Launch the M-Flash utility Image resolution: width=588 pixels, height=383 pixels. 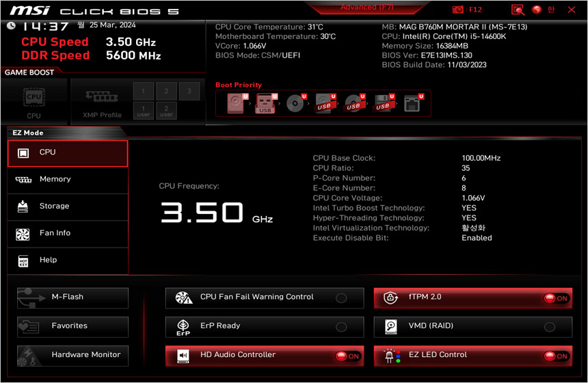72,298
